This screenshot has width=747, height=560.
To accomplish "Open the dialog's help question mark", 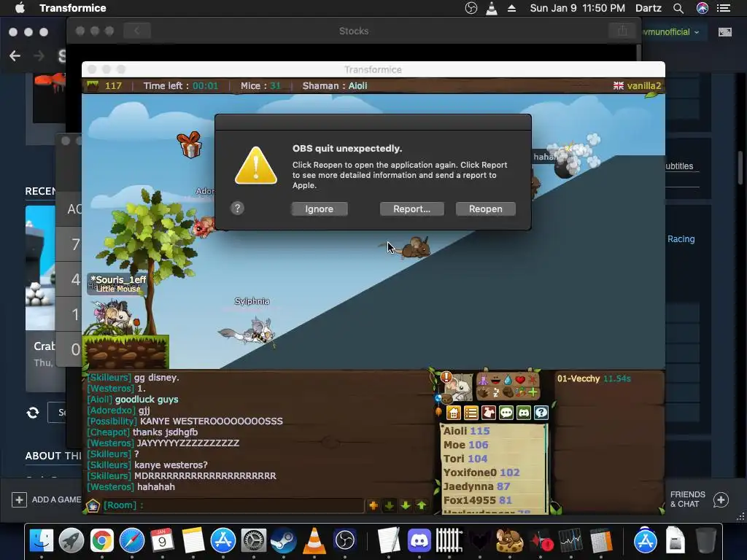I will click(x=237, y=208).
